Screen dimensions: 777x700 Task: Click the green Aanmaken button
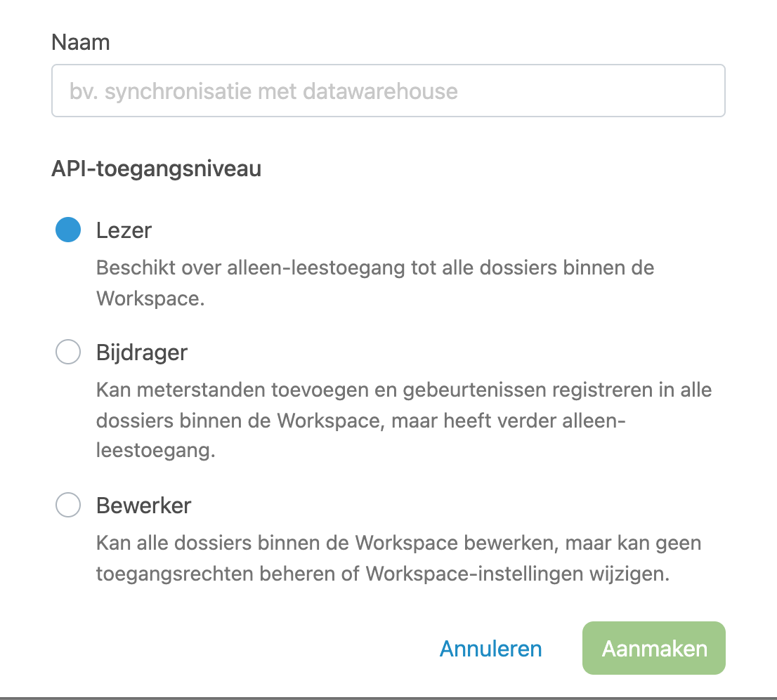click(653, 648)
